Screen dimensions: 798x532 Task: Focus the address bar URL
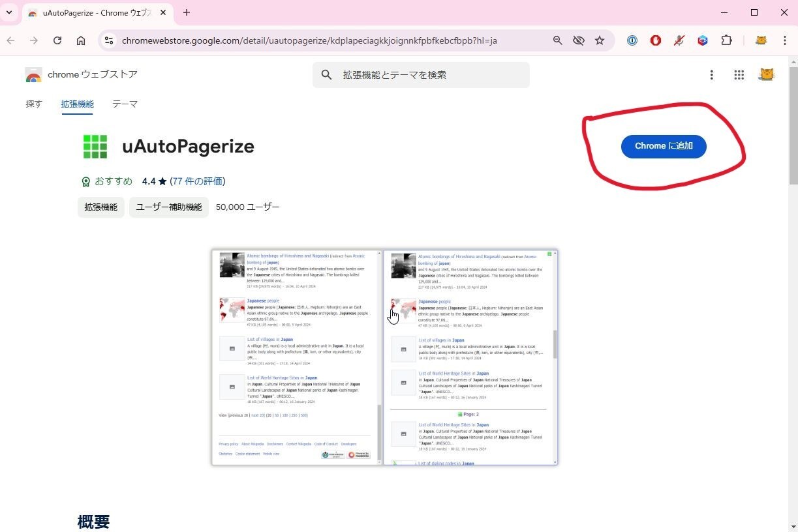coord(309,40)
